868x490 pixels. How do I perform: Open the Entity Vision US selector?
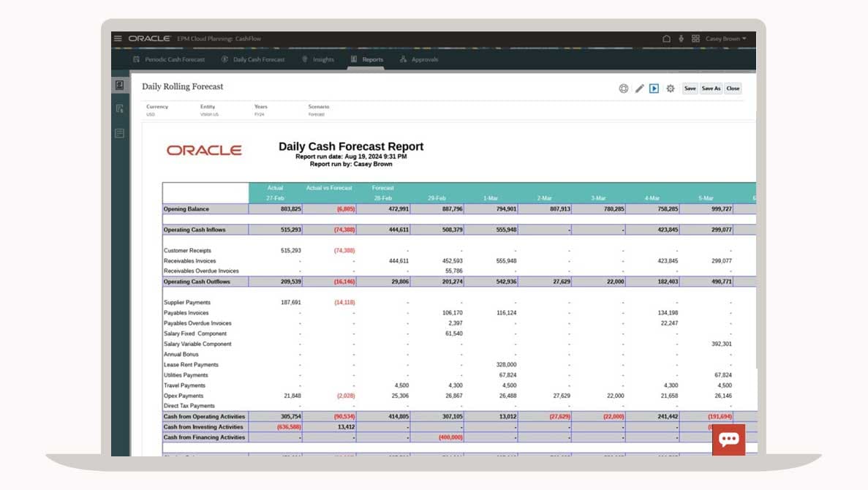(209, 110)
